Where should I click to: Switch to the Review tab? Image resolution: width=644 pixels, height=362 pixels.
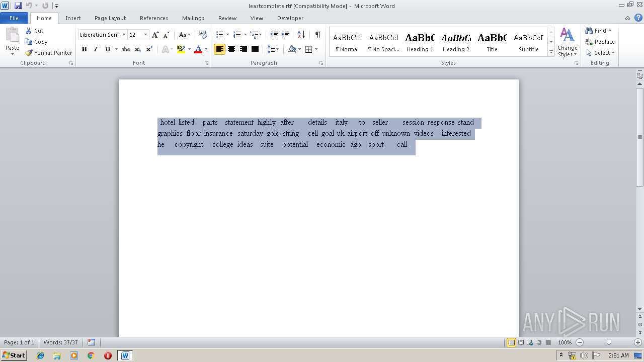tap(227, 18)
